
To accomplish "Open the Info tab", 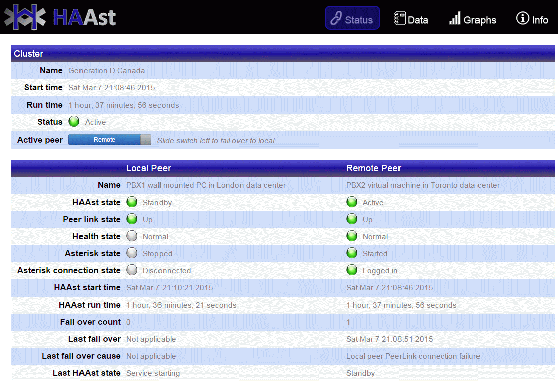I will pos(532,19).
